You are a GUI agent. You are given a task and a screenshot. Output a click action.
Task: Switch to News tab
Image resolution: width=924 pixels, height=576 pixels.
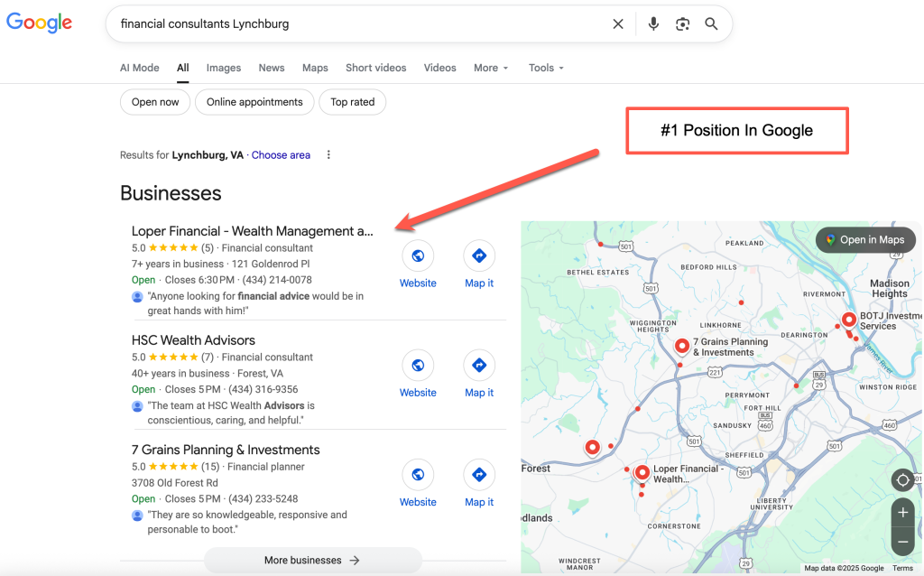coord(271,68)
